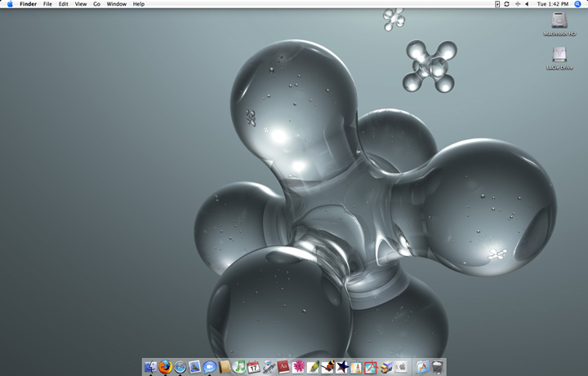Open the Trash in the Dock
588x376 pixels.
tap(438, 368)
